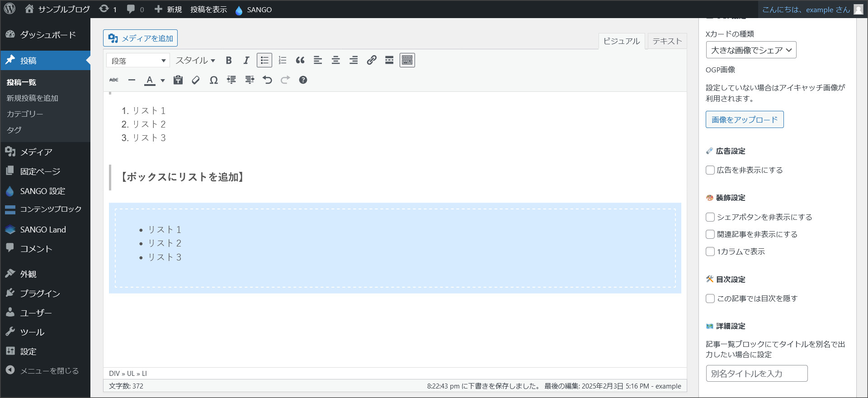Expand the スタイル styles dropdown
Image resolution: width=868 pixels, height=398 pixels.
195,60
